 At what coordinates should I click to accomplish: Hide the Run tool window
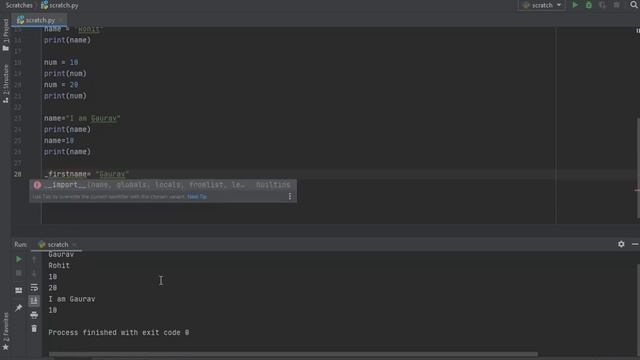point(635,244)
